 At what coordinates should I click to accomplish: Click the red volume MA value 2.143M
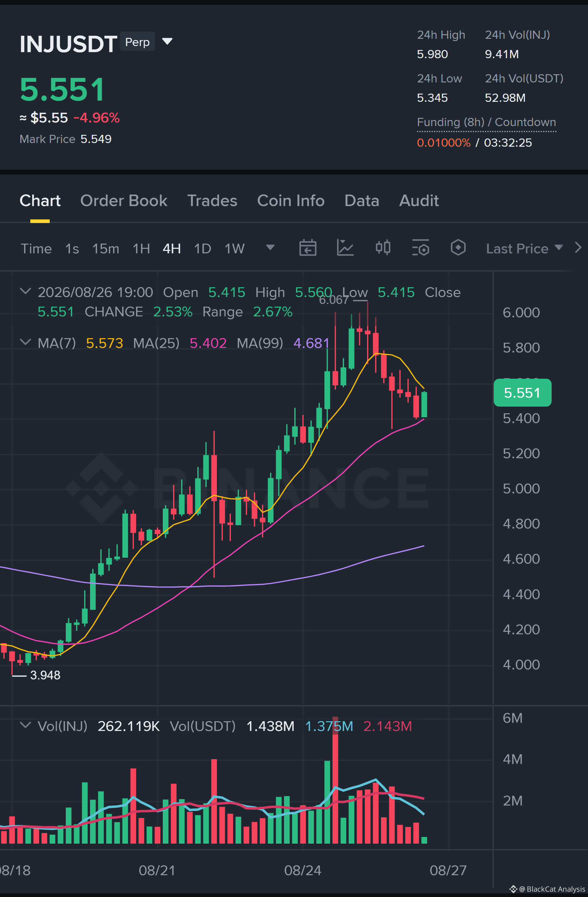(387, 726)
